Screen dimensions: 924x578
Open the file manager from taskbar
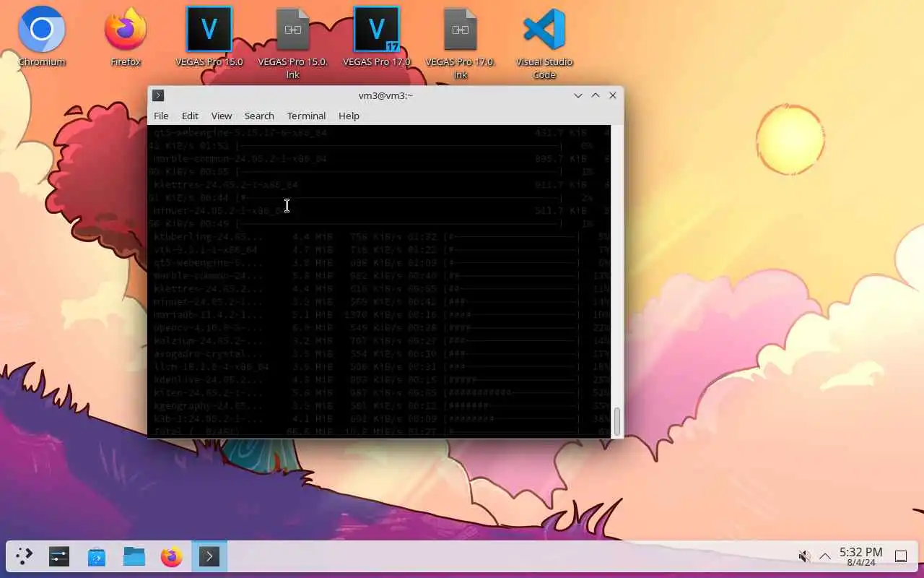pyautogui.click(x=134, y=556)
